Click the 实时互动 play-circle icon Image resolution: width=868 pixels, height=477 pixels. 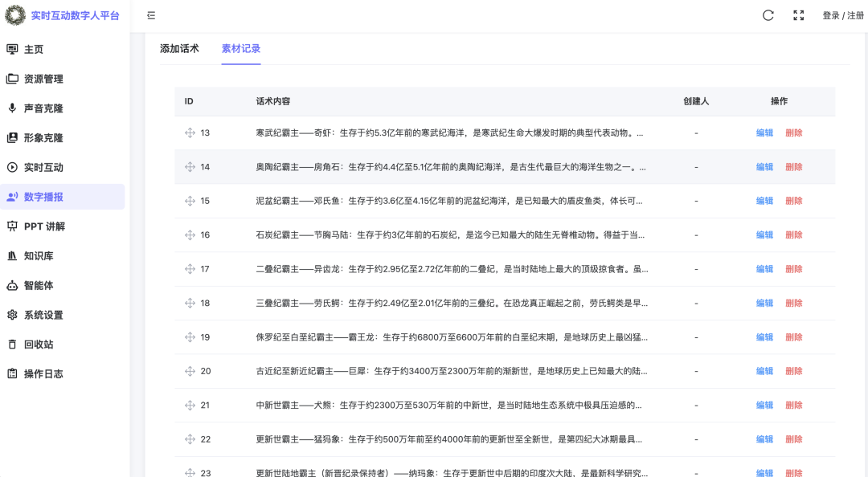click(x=12, y=167)
